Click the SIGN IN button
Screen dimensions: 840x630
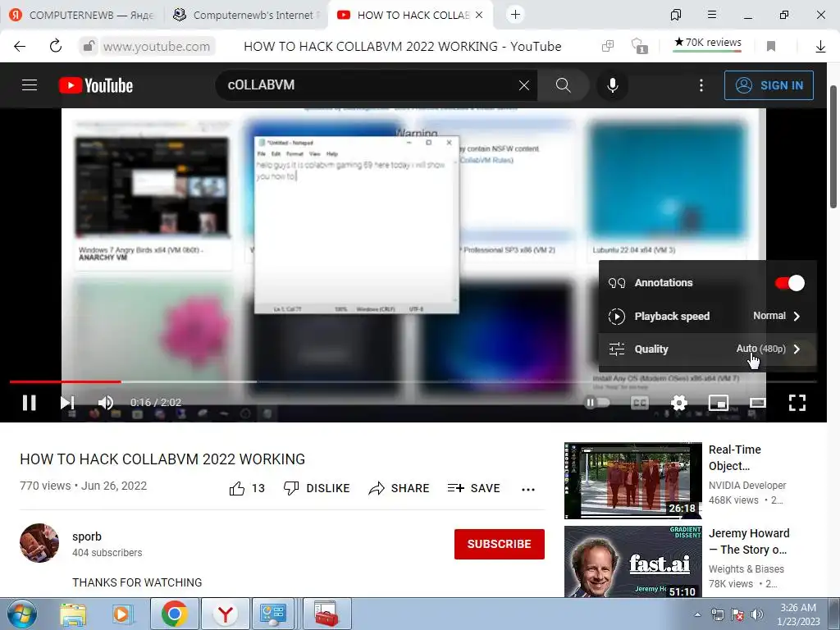click(x=769, y=85)
